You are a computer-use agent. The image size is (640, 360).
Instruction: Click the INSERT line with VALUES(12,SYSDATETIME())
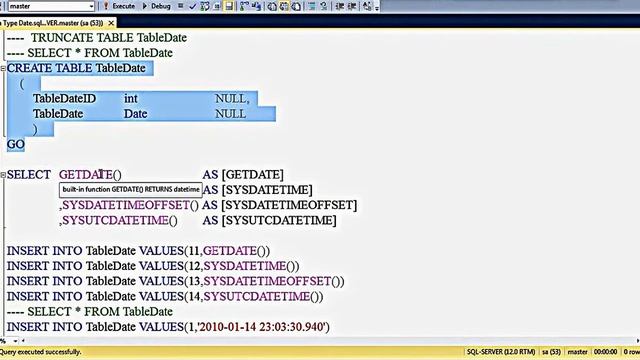(x=153, y=266)
